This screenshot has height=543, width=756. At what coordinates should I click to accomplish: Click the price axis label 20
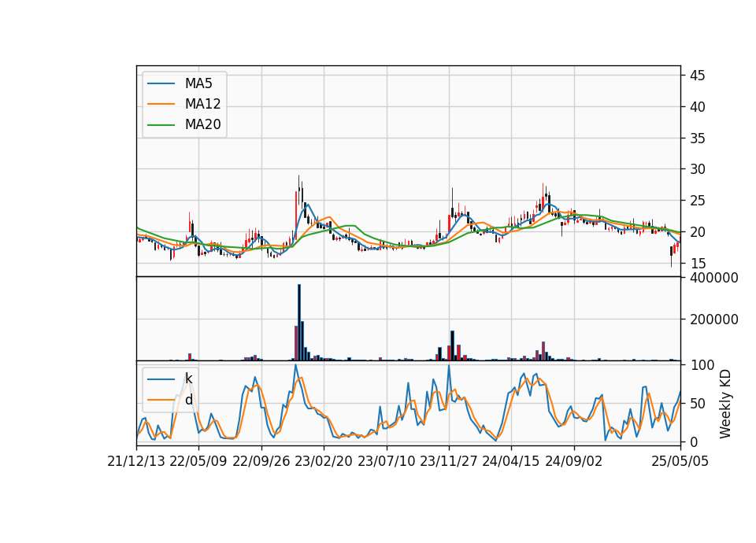click(697, 231)
